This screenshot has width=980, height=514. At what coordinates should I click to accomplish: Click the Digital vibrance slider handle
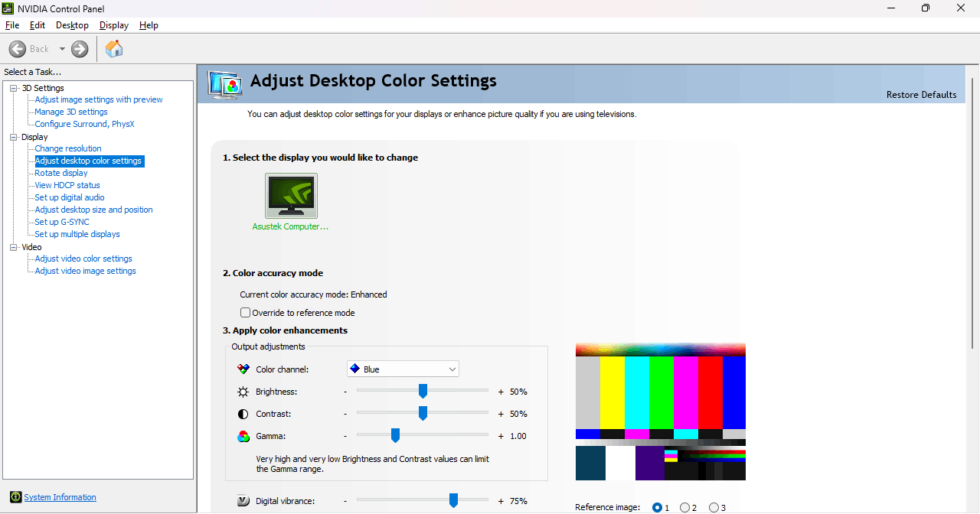(453, 500)
